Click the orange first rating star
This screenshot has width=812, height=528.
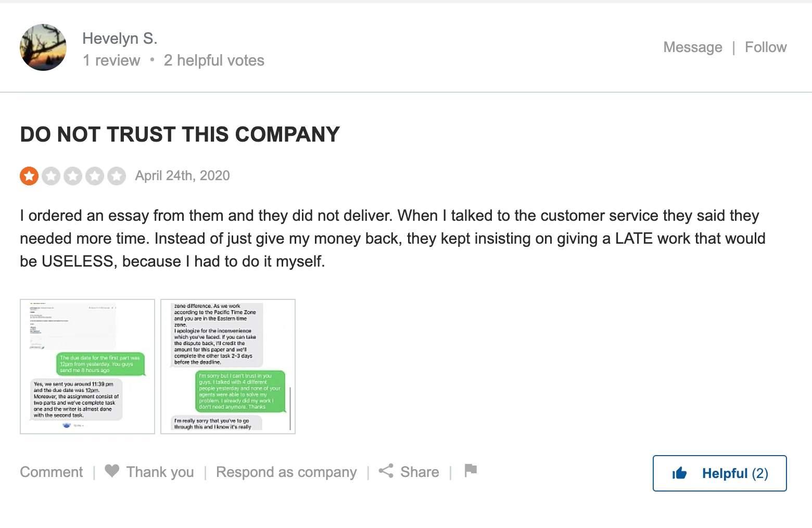[29, 176]
